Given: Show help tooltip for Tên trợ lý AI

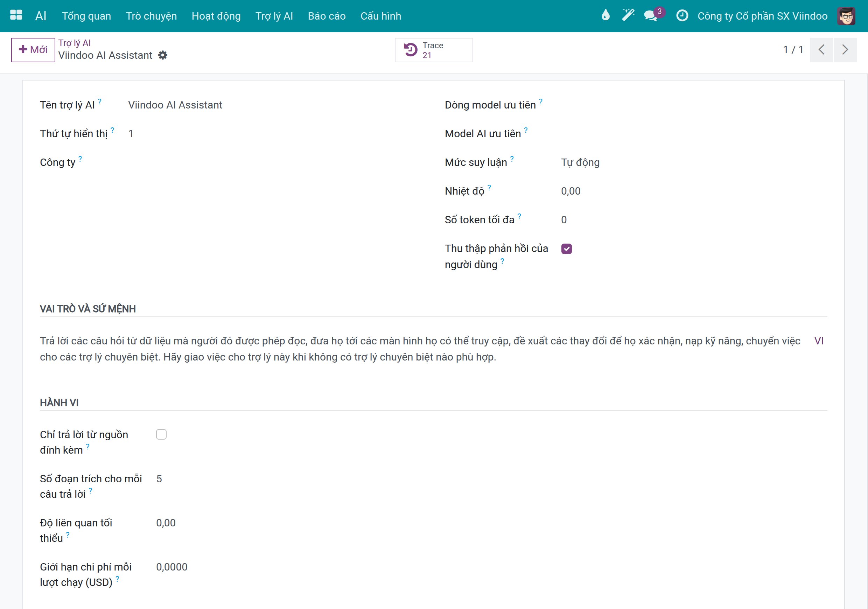Looking at the screenshot, I should (100, 101).
